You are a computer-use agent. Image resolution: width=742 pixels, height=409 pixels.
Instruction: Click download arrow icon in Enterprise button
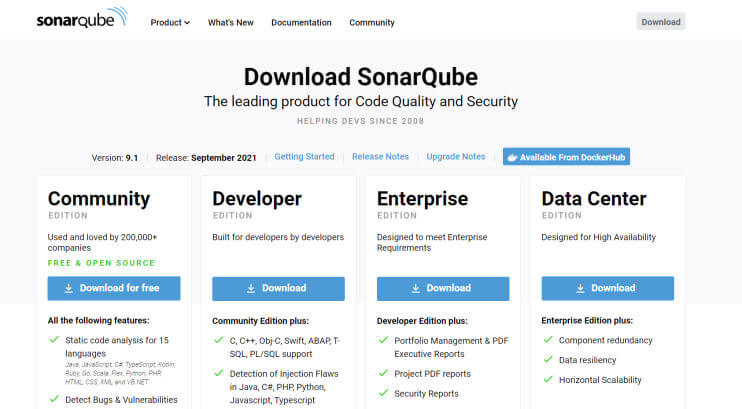pyautogui.click(x=415, y=288)
